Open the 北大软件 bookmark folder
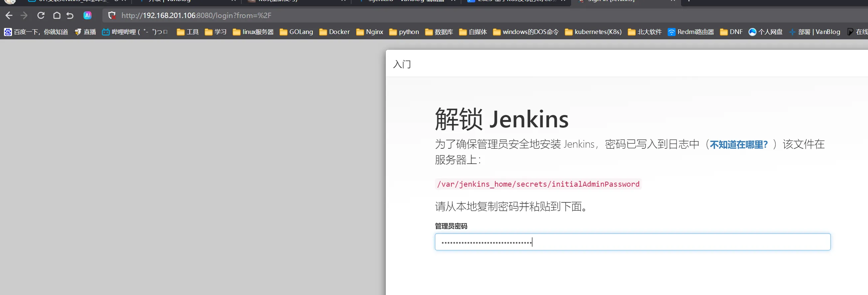Viewport: 868px width, 295px height. point(645,32)
